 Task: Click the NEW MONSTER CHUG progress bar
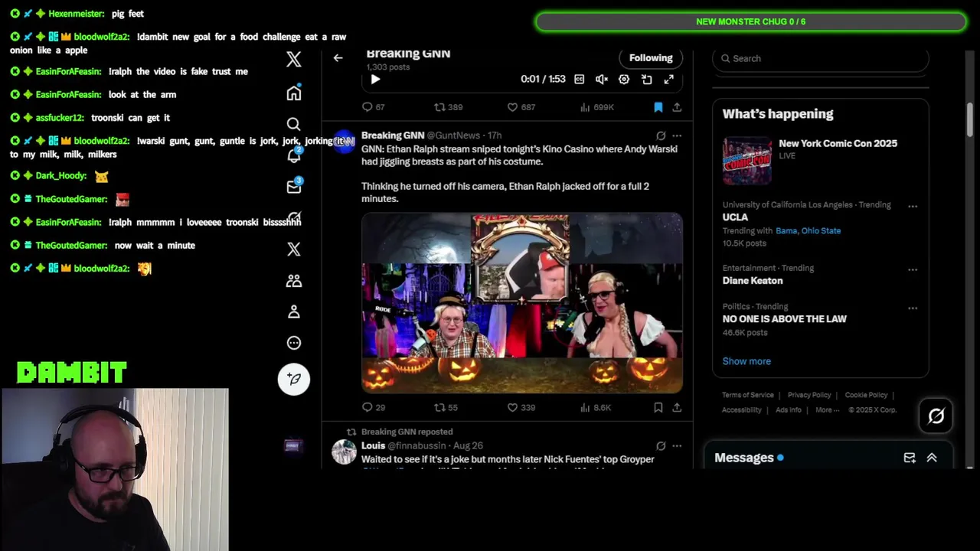click(751, 21)
